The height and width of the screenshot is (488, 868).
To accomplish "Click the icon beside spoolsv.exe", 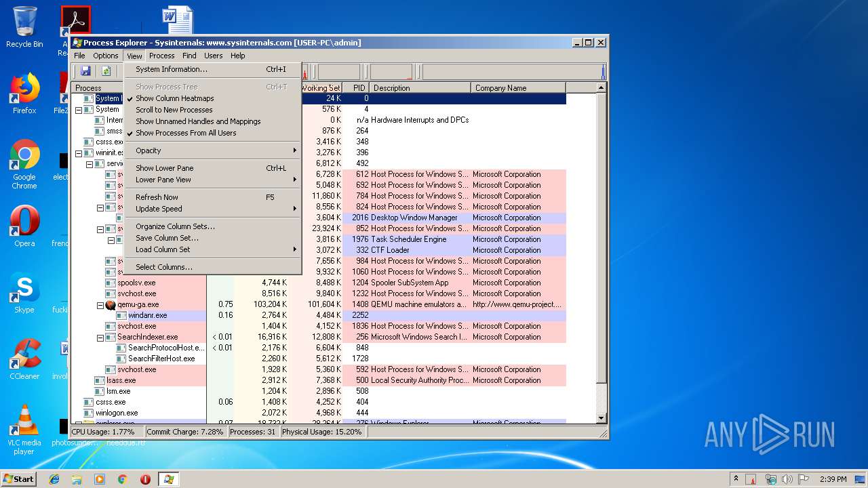I will coord(111,283).
